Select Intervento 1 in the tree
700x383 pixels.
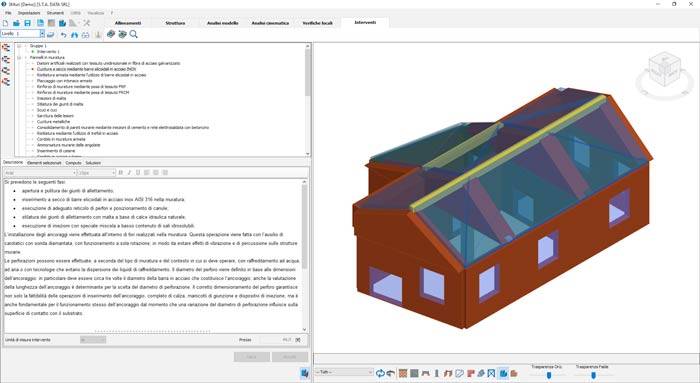[x=48, y=52]
